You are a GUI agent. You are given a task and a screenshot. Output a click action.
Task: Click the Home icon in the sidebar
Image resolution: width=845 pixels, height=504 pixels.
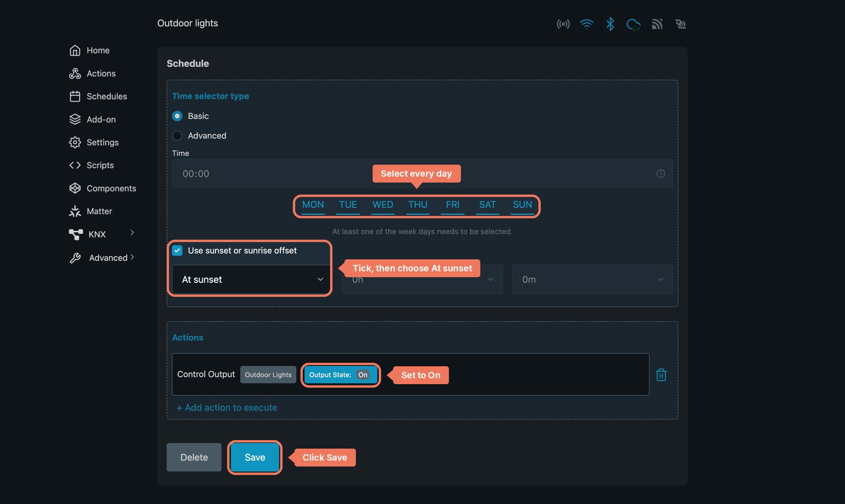click(x=75, y=50)
